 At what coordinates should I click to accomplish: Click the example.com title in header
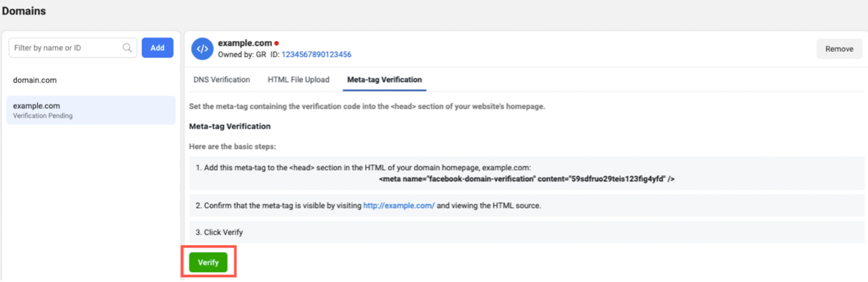(245, 43)
